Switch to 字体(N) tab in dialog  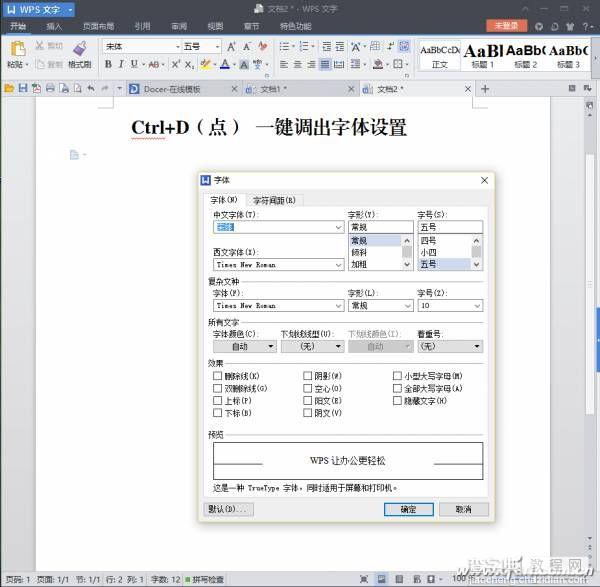point(224,200)
